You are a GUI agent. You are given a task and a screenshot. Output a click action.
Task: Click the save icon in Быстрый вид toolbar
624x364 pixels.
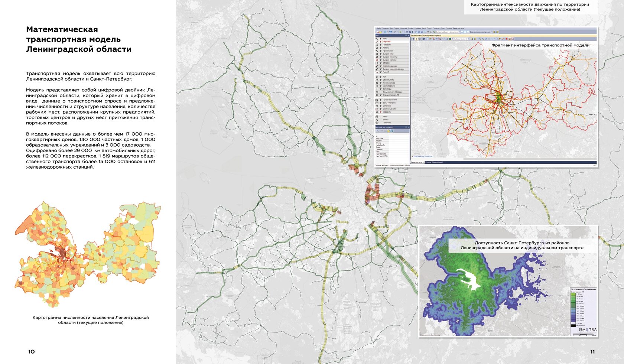(x=391, y=131)
